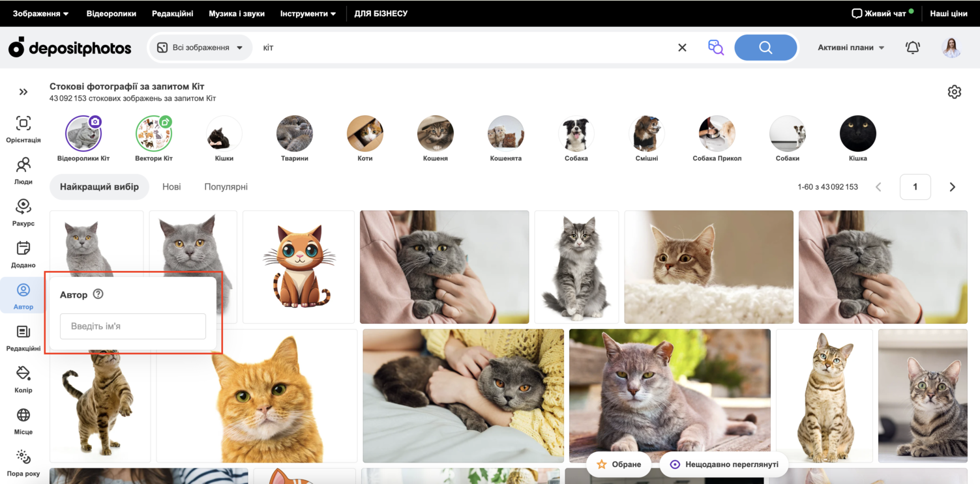Open tabby cat on white rug photo
980x484 pixels.
point(709,267)
